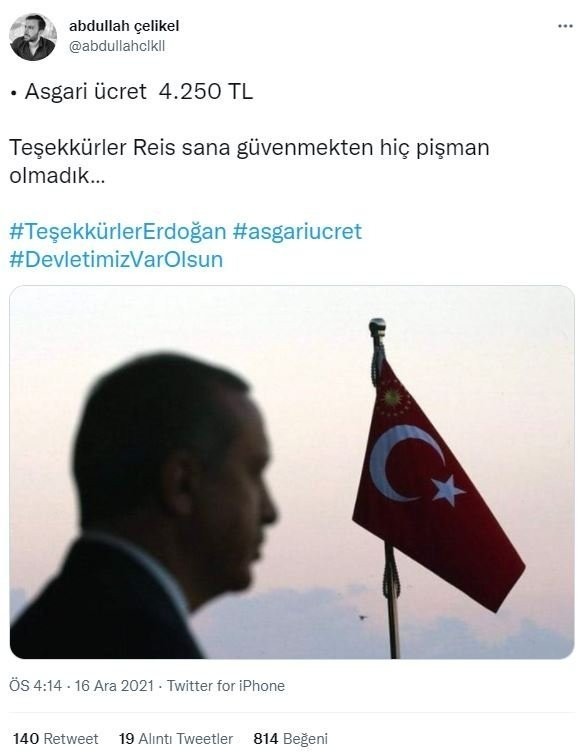This screenshot has width=586, height=756.
Task: Open hashtag #TeşekkürlerErdoğan
Action: (118, 231)
